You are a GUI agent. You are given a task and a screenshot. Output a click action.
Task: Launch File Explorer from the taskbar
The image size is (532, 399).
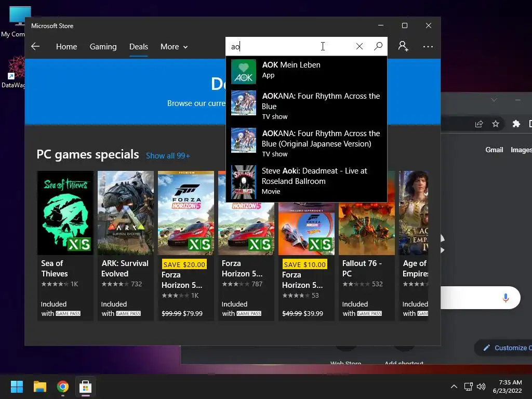[x=39, y=387]
